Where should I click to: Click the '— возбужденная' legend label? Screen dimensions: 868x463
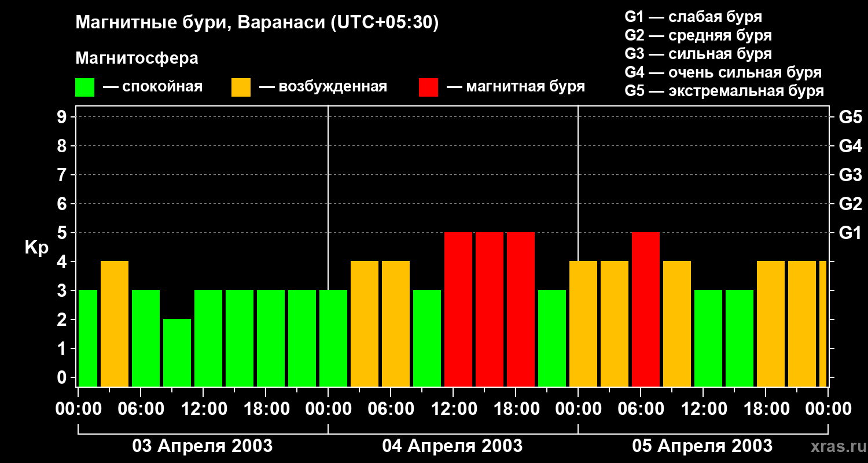point(323,87)
